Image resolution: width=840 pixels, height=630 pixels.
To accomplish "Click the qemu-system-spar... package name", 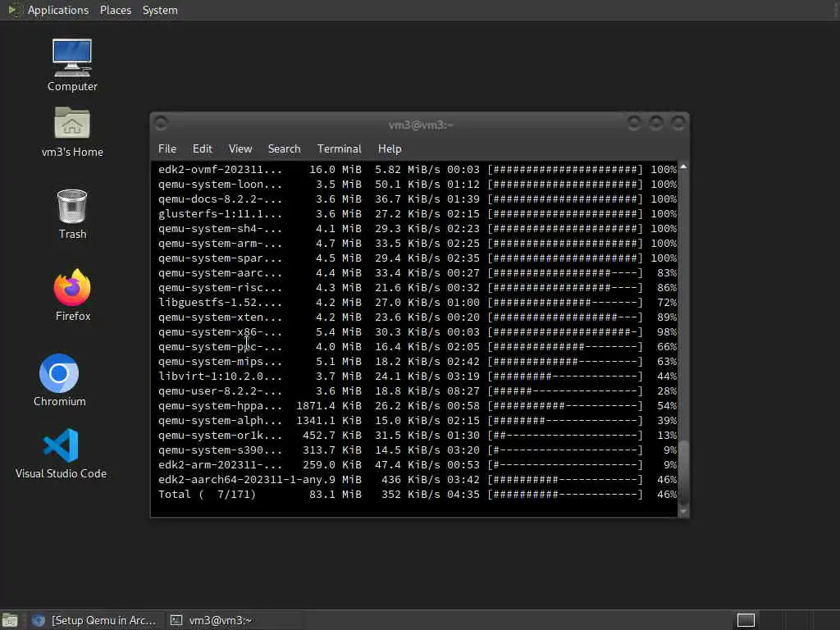I will (220, 258).
